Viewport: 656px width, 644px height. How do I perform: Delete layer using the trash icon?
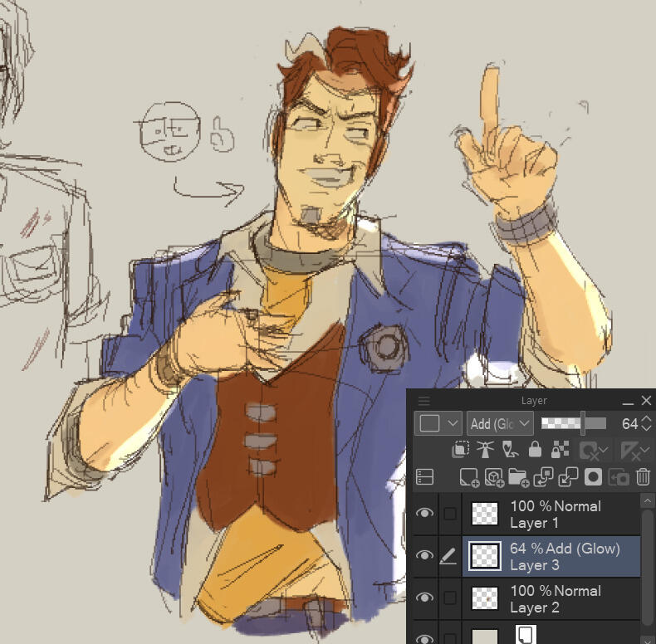point(643,477)
